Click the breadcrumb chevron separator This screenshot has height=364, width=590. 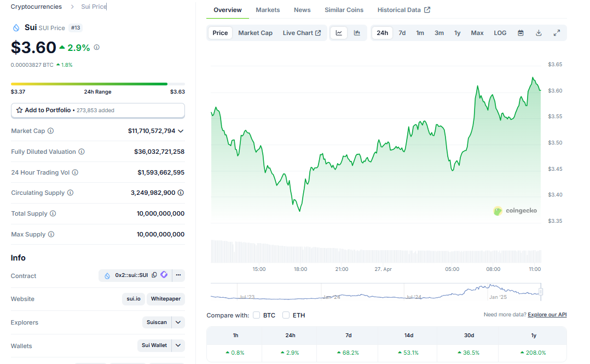pos(72,7)
